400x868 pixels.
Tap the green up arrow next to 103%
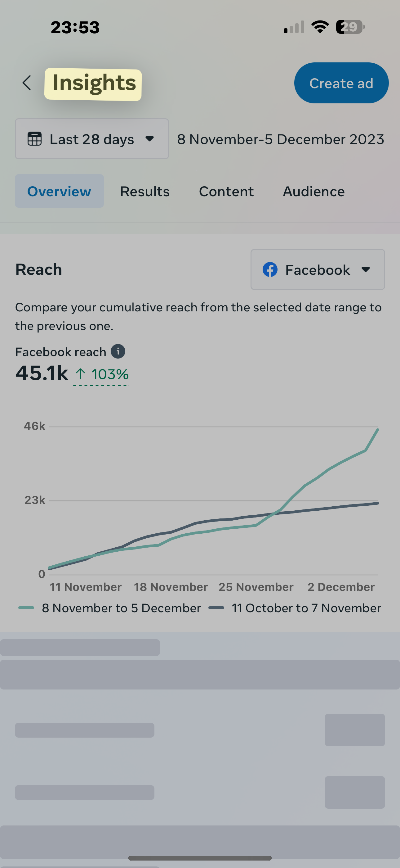point(80,374)
